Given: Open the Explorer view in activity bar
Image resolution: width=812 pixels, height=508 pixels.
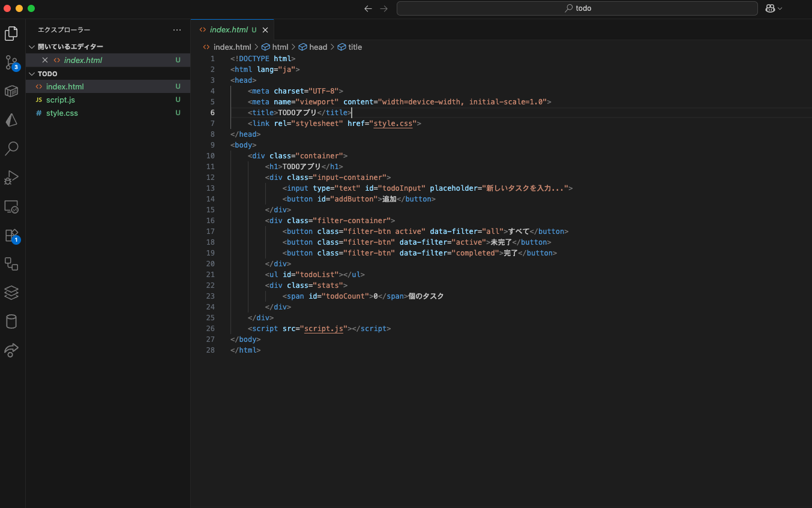Looking at the screenshot, I should (x=11, y=34).
